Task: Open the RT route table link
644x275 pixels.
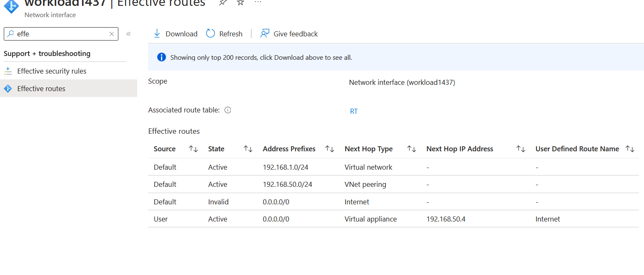Action: [x=354, y=111]
